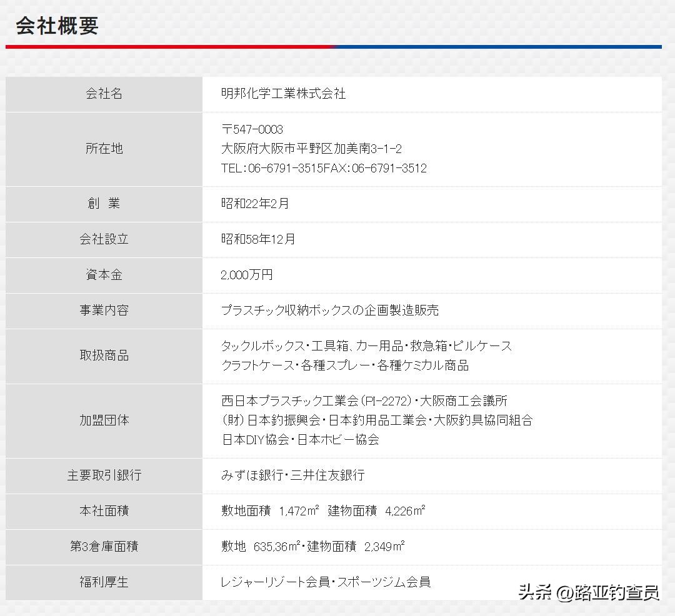Click the 第3倉庫面積 row label

point(104,547)
